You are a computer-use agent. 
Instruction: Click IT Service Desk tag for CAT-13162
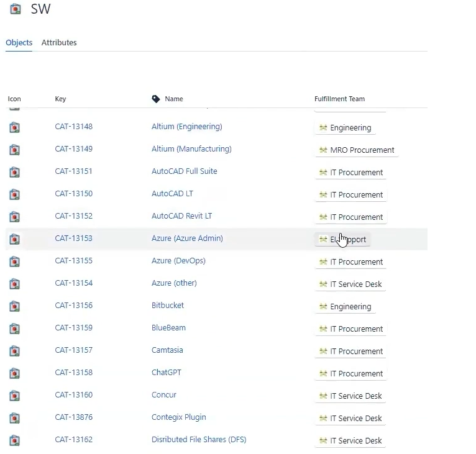350,441
